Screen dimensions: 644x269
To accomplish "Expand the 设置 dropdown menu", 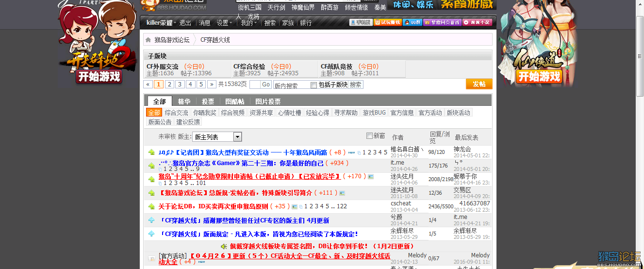I will click(x=224, y=23).
